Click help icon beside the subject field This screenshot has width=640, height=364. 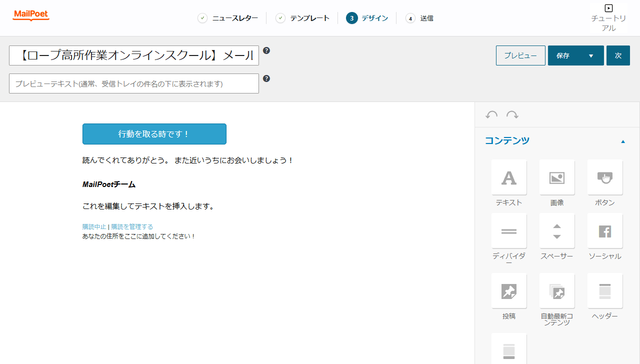coord(266,50)
